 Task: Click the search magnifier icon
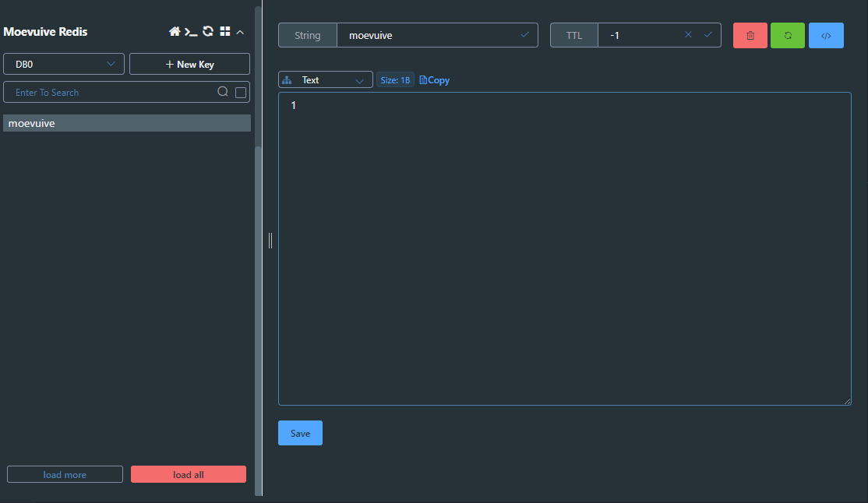coord(223,92)
